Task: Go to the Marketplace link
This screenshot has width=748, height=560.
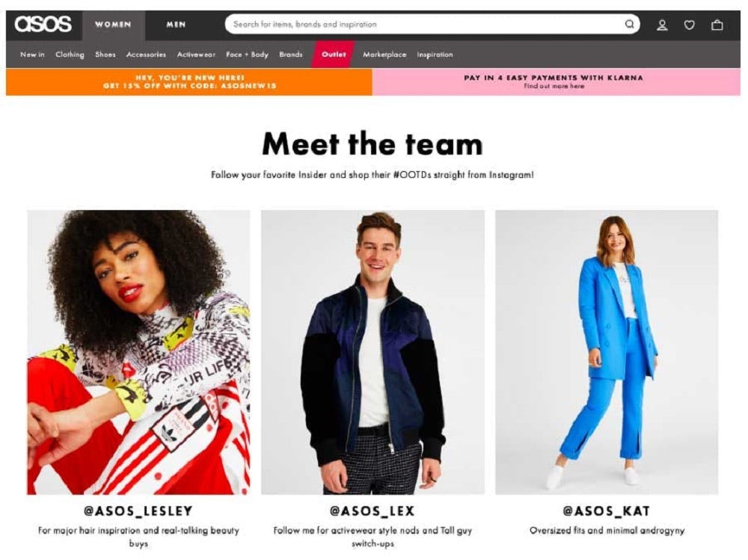Action: click(384, 55)
